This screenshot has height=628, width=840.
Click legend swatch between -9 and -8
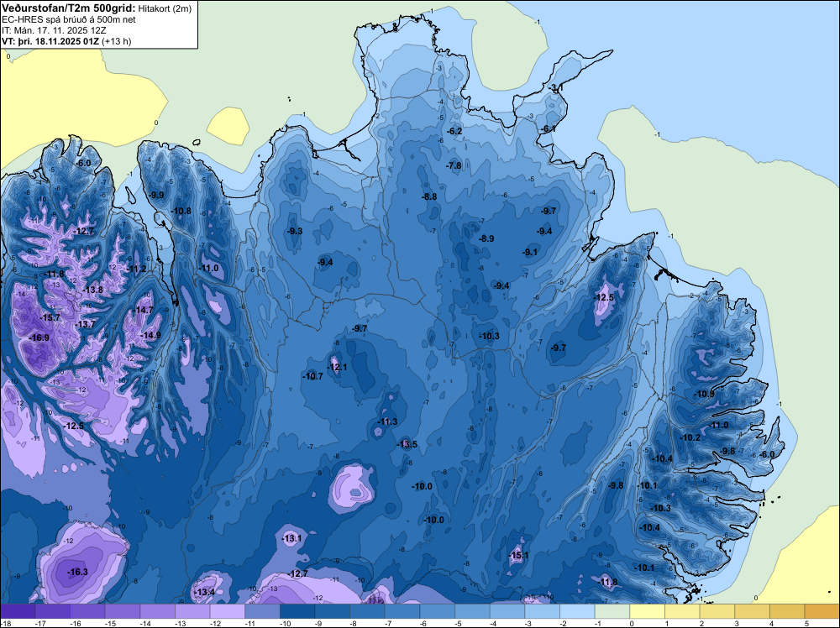(x=333, y=611)
